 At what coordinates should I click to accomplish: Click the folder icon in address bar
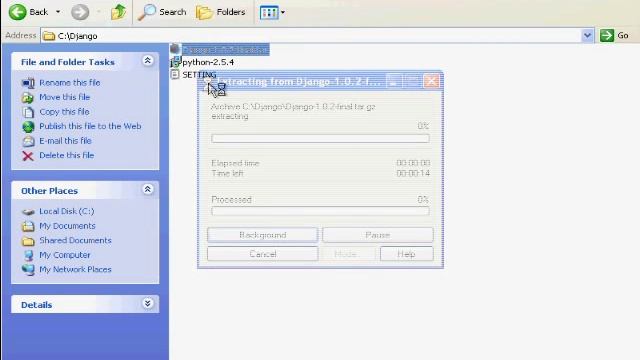[x=49, y=36]
